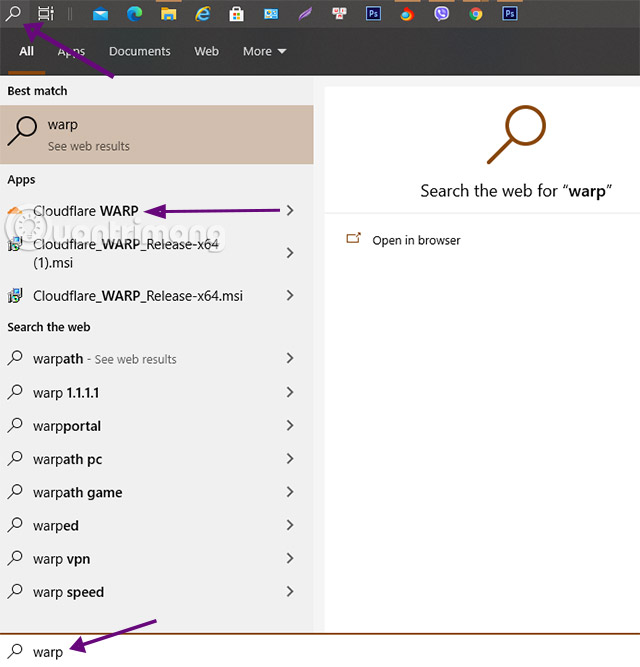Click installer icon of Cloudflare_WARP_Release-x64.msi
The width and height of the screenshot is (640, 667).
(x=15, y=295)
